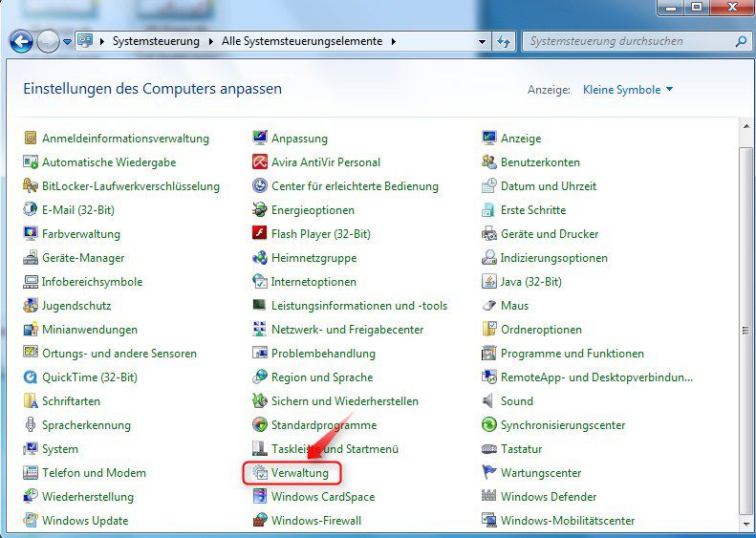Click the Synchronisierungscenter green icon

pyautogui.click(x=489, y=424)
